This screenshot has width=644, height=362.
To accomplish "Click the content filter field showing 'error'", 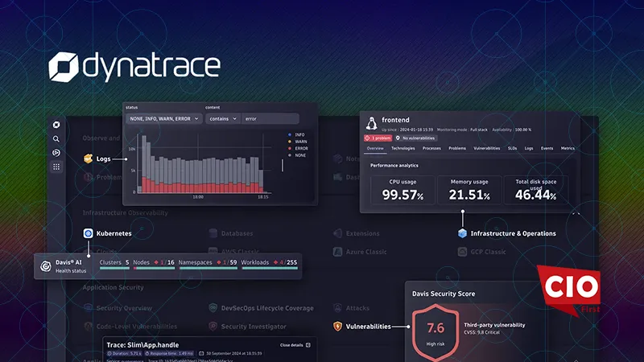I will (x=270, y=118).
